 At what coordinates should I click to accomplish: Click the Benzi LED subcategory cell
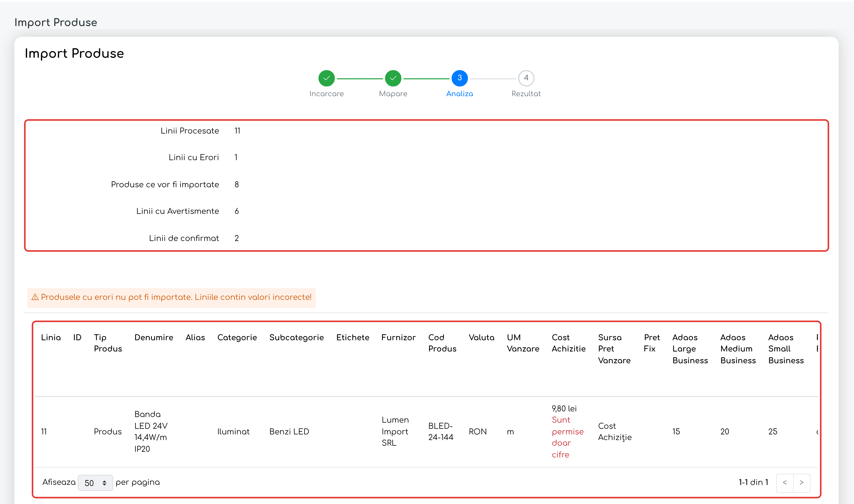(289, 432)
